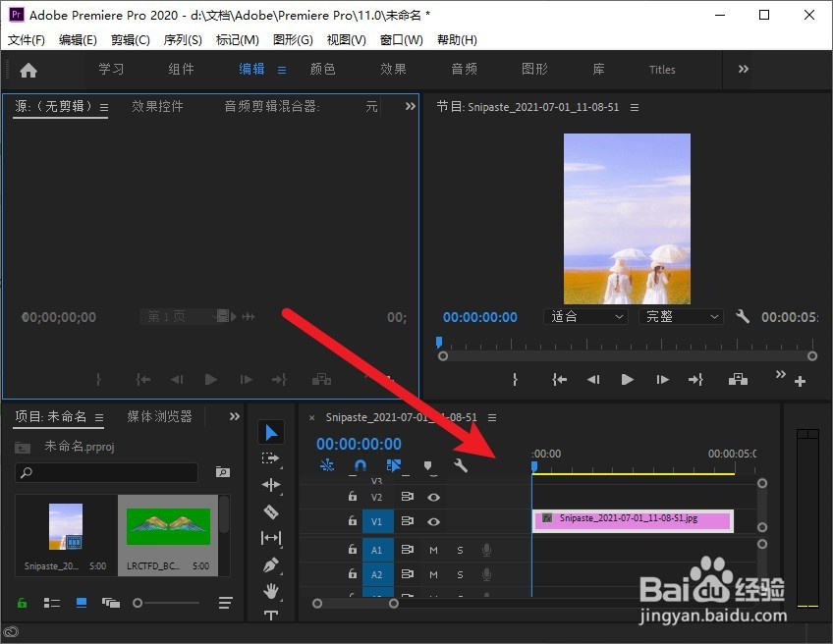Expand workspace overflow chevrons
This screenshot has width=833, height=644.
coord(744,69)
